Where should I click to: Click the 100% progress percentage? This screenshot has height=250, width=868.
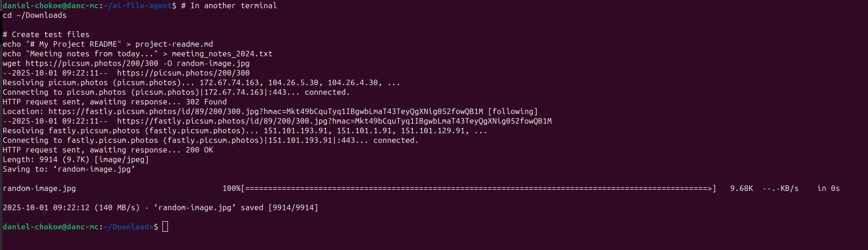[x=232, y=189]
